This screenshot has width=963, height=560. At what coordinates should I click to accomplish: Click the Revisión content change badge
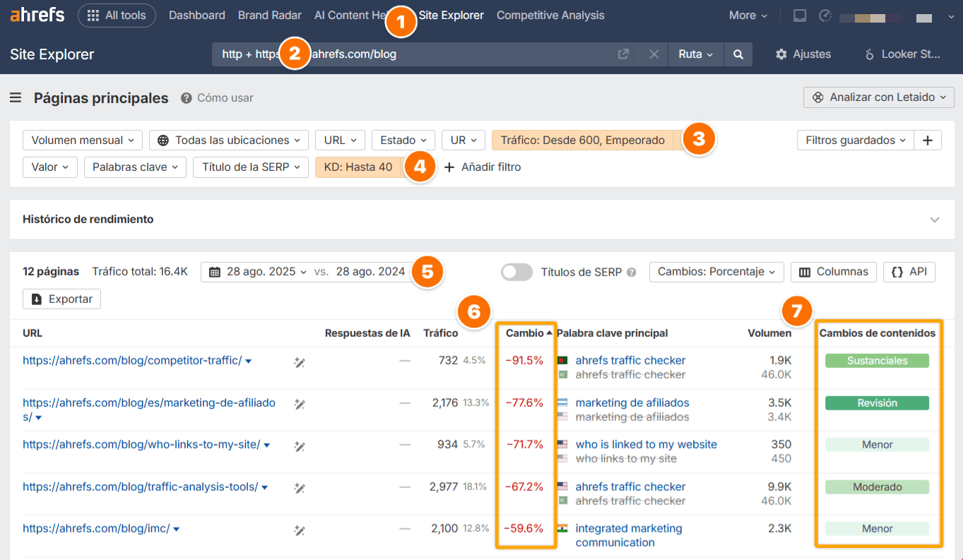(x=877, y=403)
